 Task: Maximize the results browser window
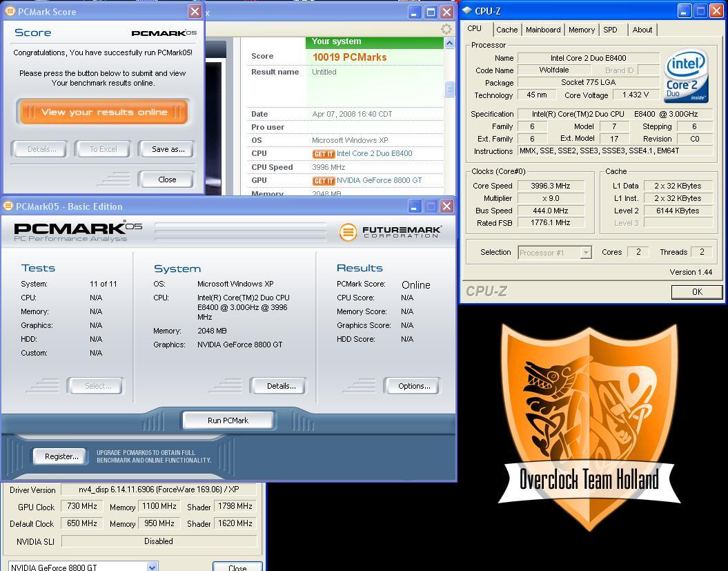pos(431,12)
